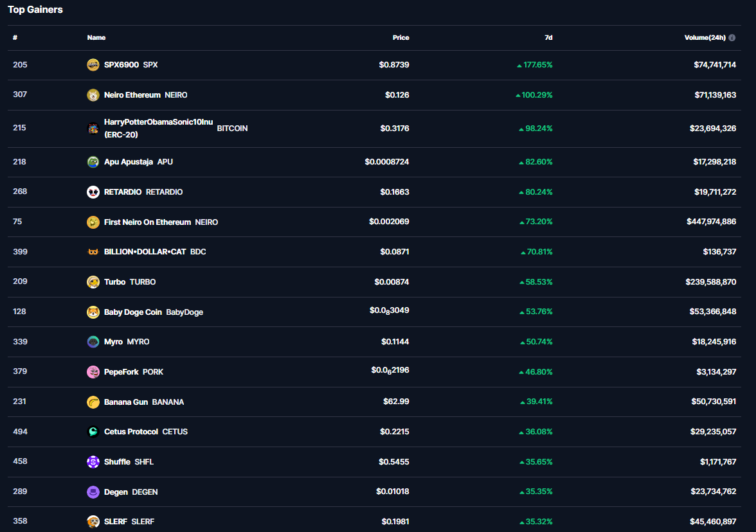Open the Myro coin name link
Screen dimensions: 756x532
[x=113, y=342]
